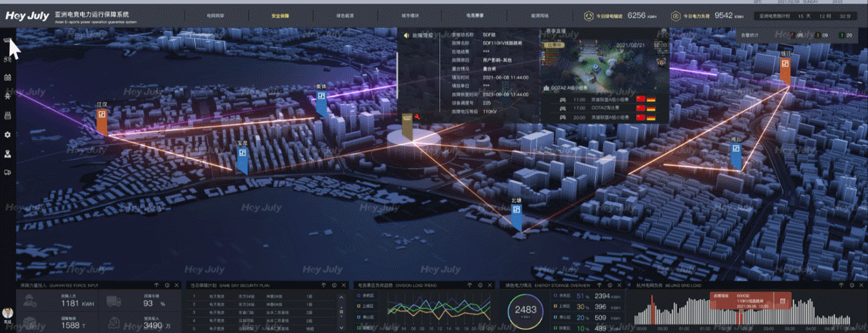Click the daily power load hexagon icon

click(x=675, y=16)
